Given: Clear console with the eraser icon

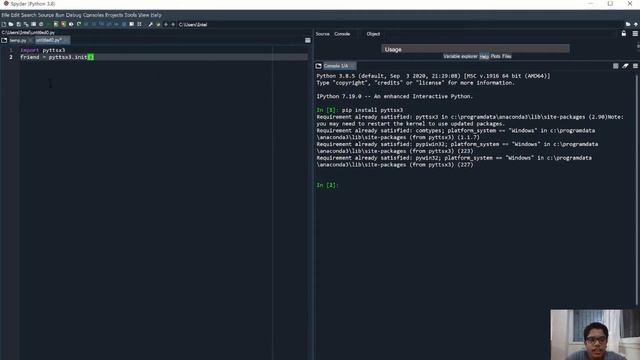Looking at the screenshot, I should (x=625, y=66).
